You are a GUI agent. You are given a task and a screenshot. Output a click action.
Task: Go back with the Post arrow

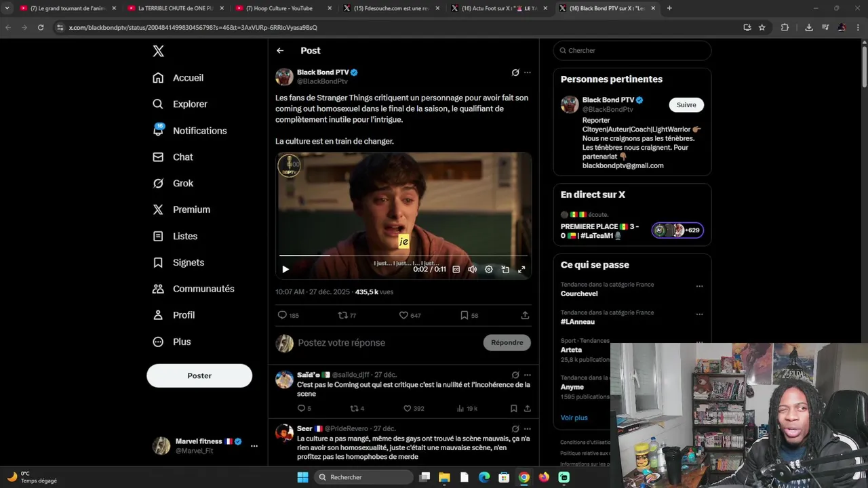click(x=280, y=51)
